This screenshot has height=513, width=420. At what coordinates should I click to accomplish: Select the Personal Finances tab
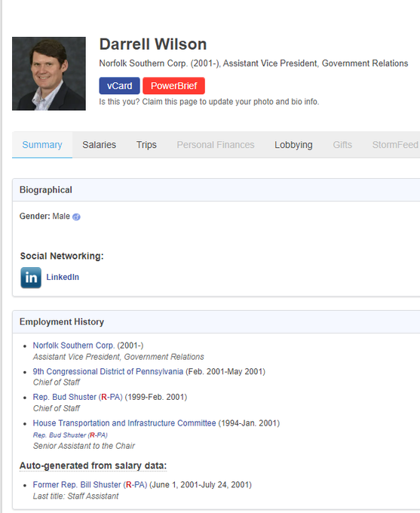pyautogui.click(x=216, y=145)
